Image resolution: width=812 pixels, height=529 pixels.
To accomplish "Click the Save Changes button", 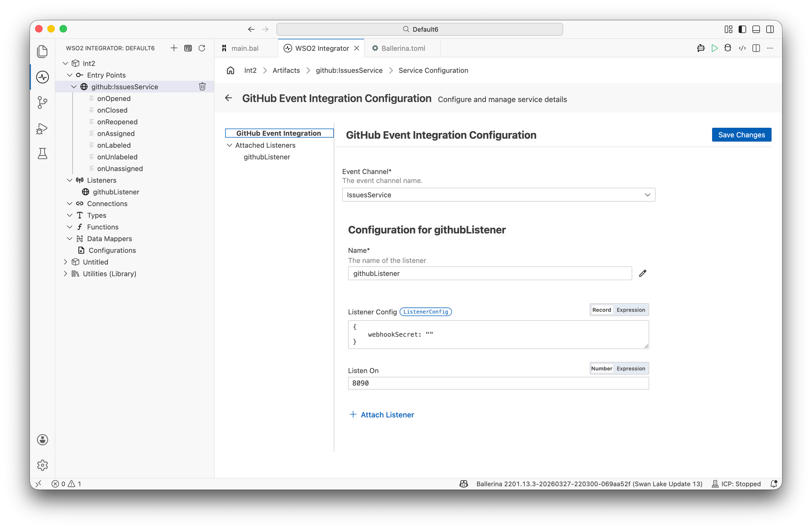I will coord(741,135).
